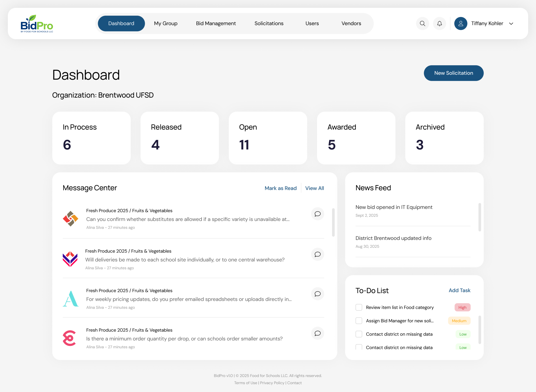
Task: Open reply bubble for substitutes message
Action: click(317, 214)
